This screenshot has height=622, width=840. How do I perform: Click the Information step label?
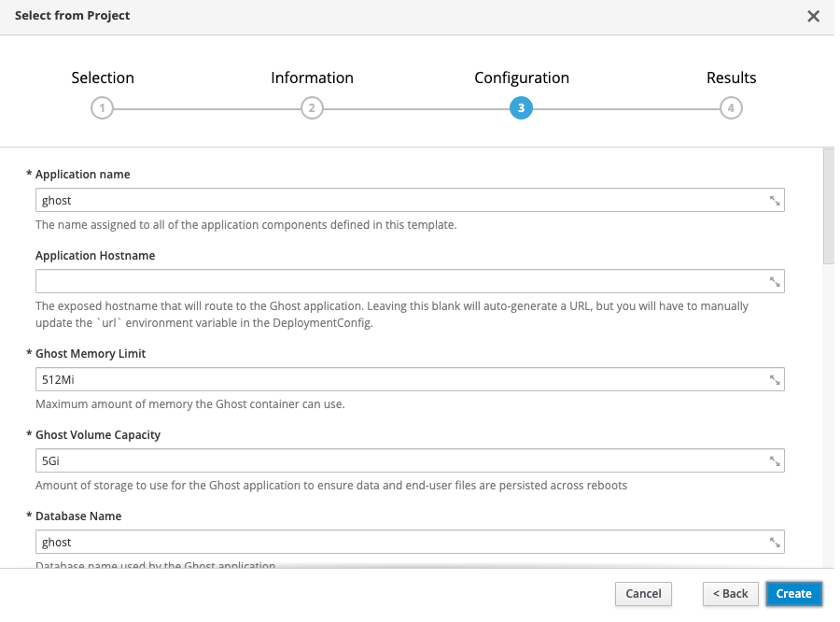(312, 78)
